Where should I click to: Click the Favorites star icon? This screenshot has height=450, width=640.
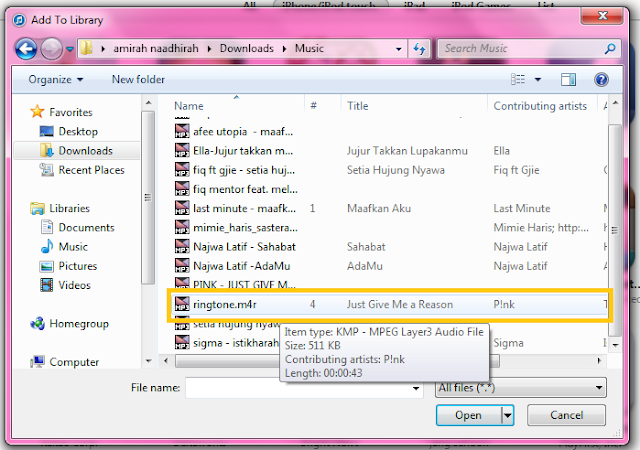tap(37, 111)
